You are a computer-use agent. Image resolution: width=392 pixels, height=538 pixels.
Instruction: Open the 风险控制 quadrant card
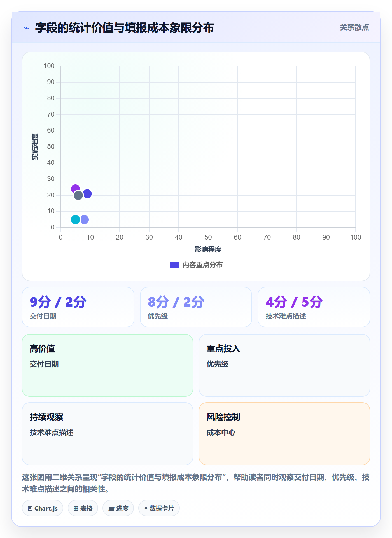[x=284, y=434]
